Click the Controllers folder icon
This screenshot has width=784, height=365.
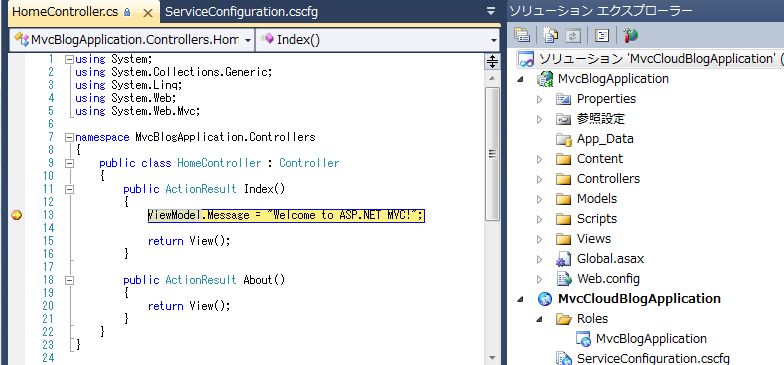564,179
